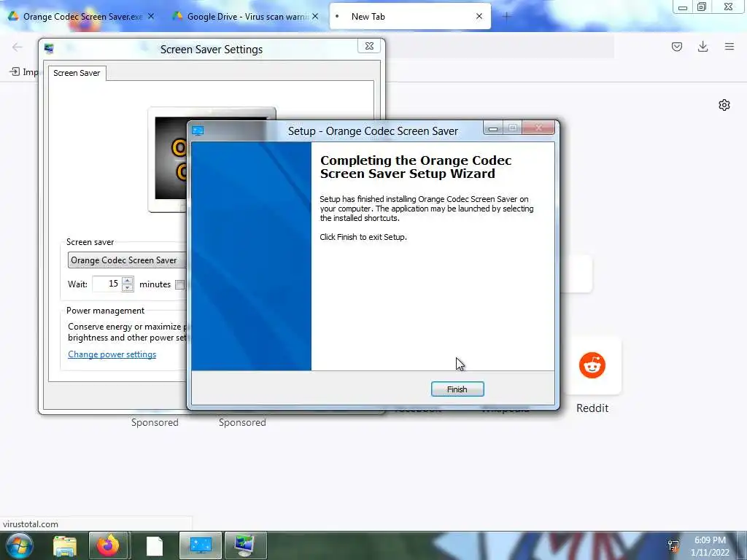Screen dimensions: 747x560
Task: Increase wait minutes with up arrow
Action: click(127, 280)
